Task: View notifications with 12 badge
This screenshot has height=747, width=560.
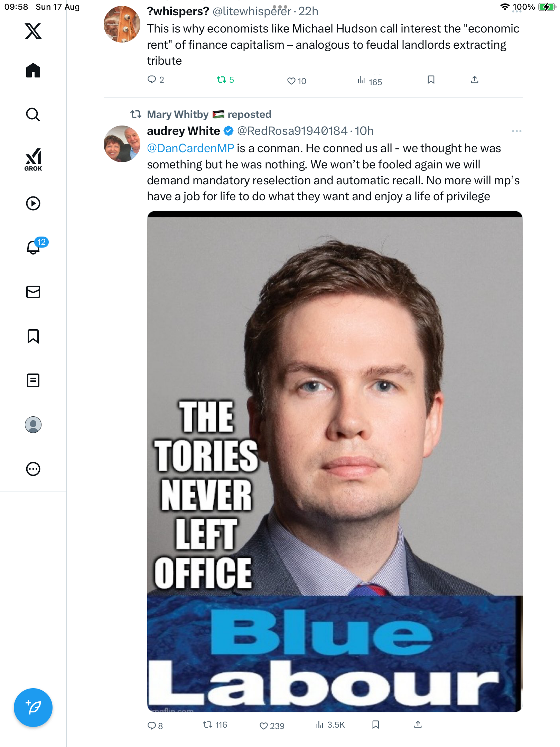Action: (x=34, y=247)
